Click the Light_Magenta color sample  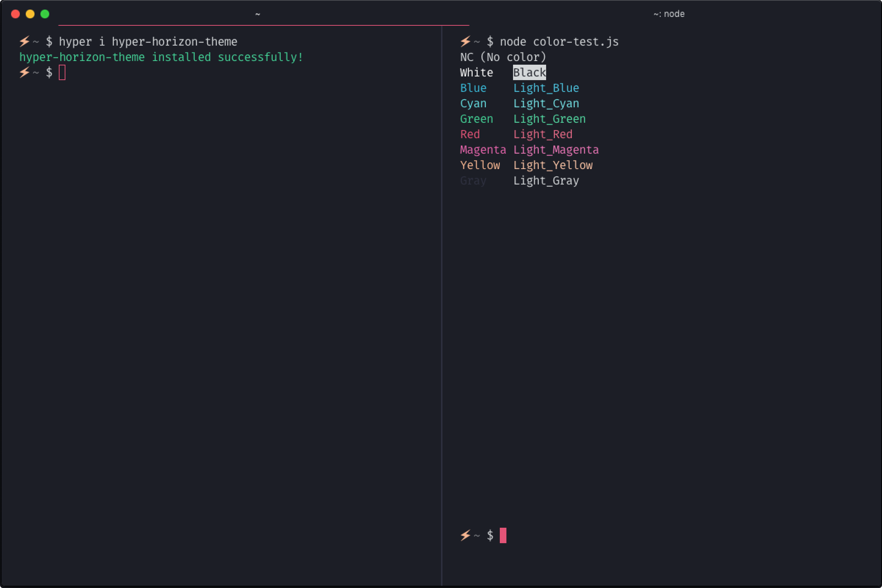tap(556, 150)
